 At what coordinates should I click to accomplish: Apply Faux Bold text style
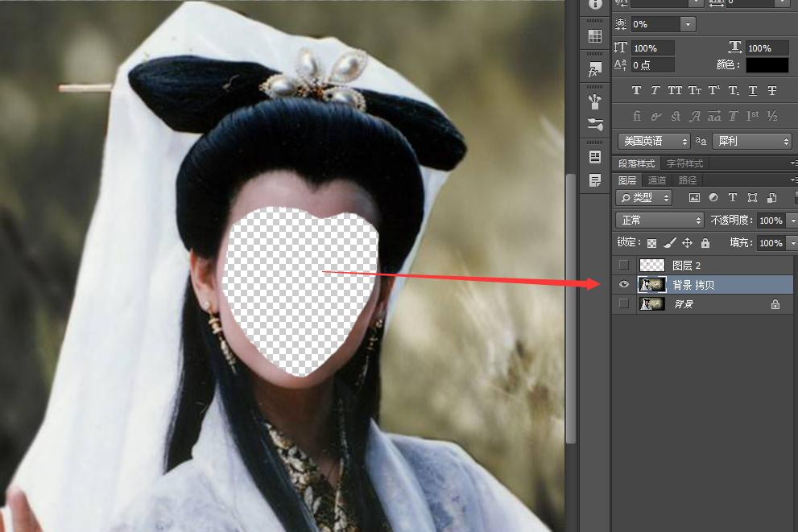click(636, 91)
